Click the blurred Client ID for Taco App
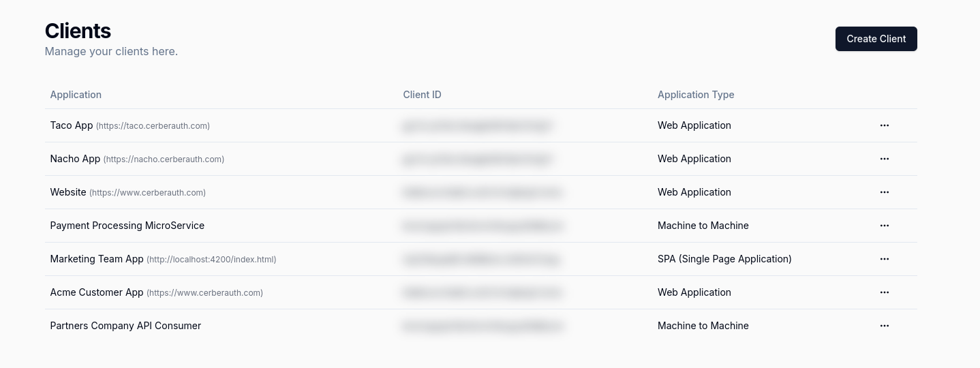Viewport: 980px width, 368px height. (477, 125)
